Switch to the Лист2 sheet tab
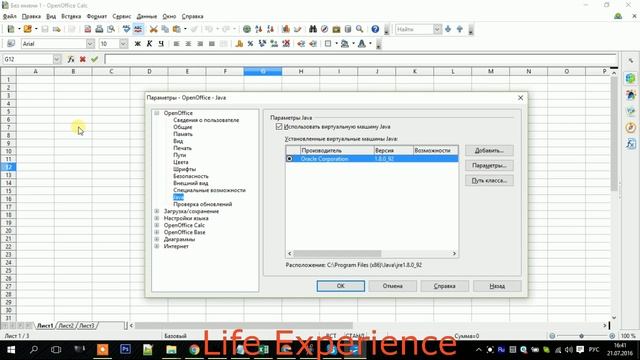The width and height of the screenshot is (640, 360). (66, 326)
